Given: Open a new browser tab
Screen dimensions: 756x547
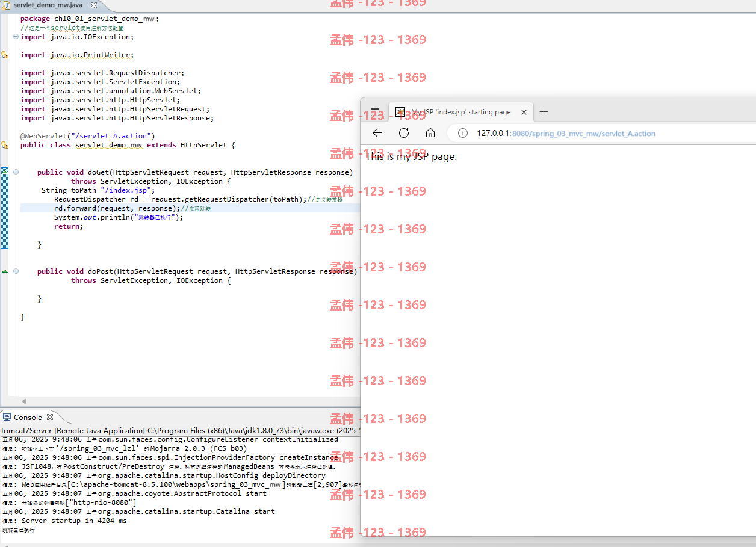Looking at the screenshot, I should click(544, 111).
